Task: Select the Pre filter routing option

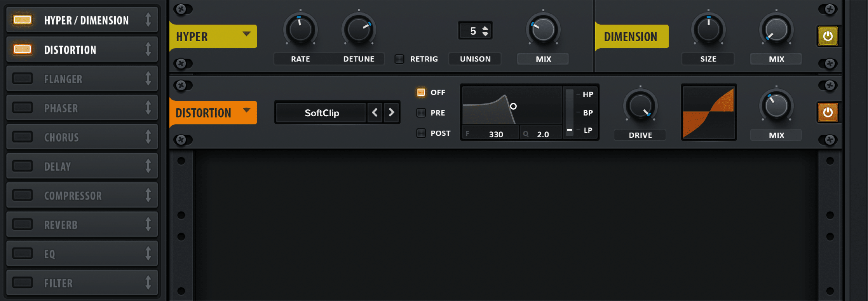Action: pos(421,113)
